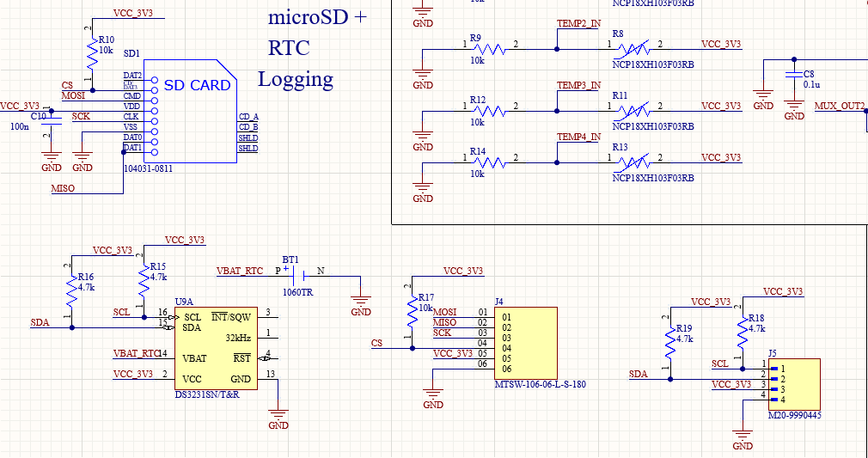The height and width of the screenshot is (458, 868).
Task: Click the 1060TR battery holder text
Action: 298,292
